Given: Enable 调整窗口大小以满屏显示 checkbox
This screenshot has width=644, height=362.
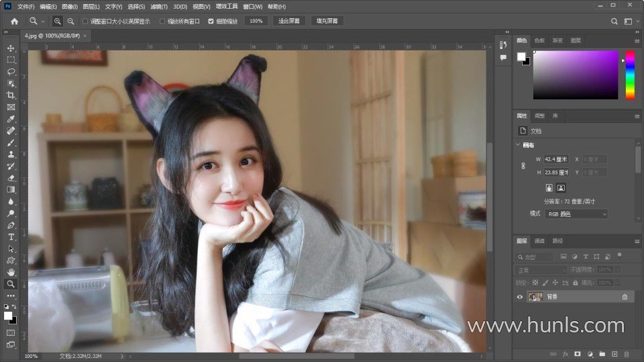Looking at the screenshot, I should 85,21.
